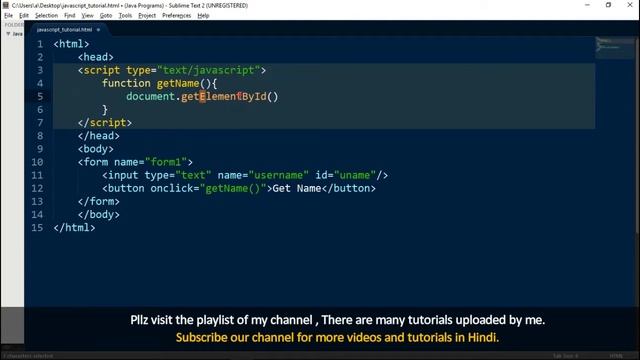Open the Goto menu

pos(106,16)
